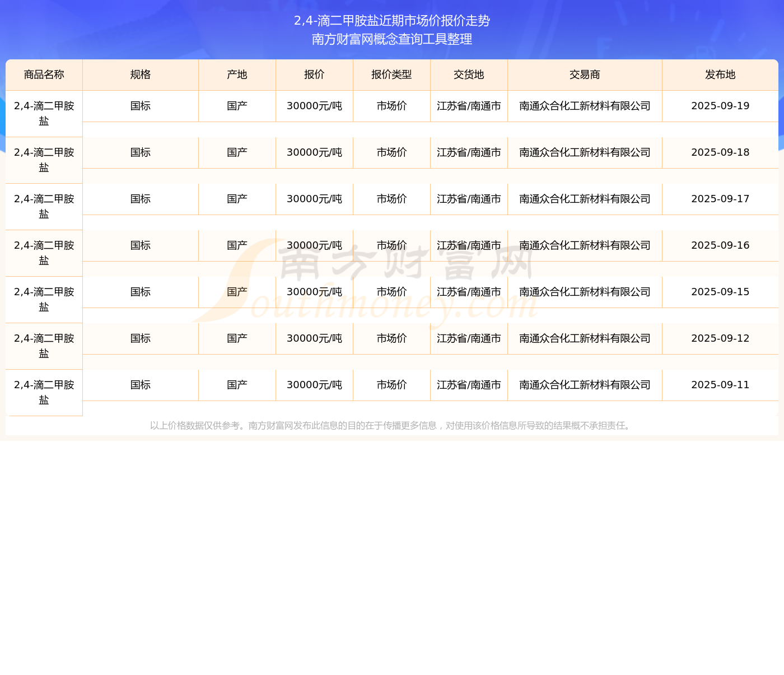Click the 交货地 column header

pos(469,75)
